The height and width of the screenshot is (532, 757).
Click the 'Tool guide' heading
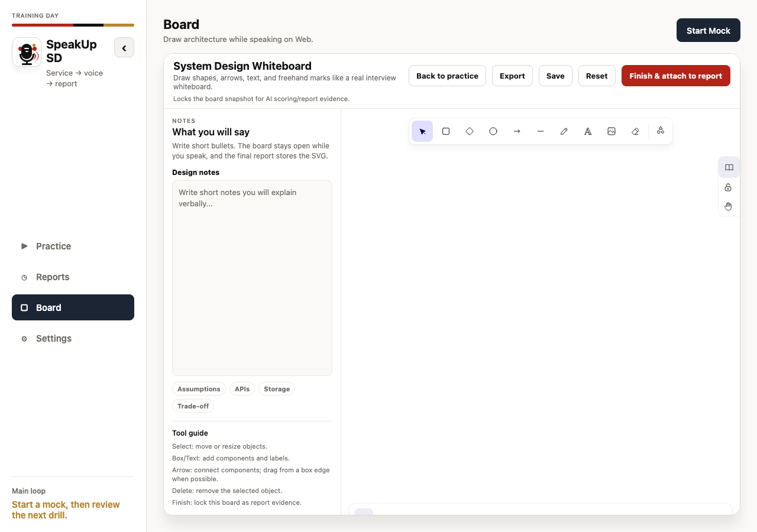click(x=190, y=433)
